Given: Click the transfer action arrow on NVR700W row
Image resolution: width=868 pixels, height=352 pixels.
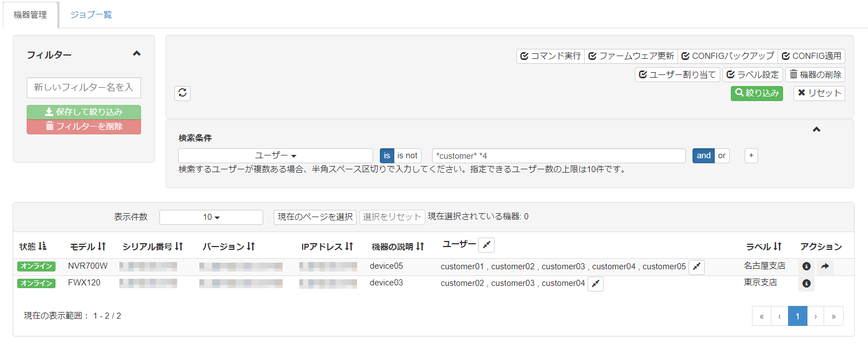Looking at the screenshot, I should pyautogui.click(x=825, y=266).
